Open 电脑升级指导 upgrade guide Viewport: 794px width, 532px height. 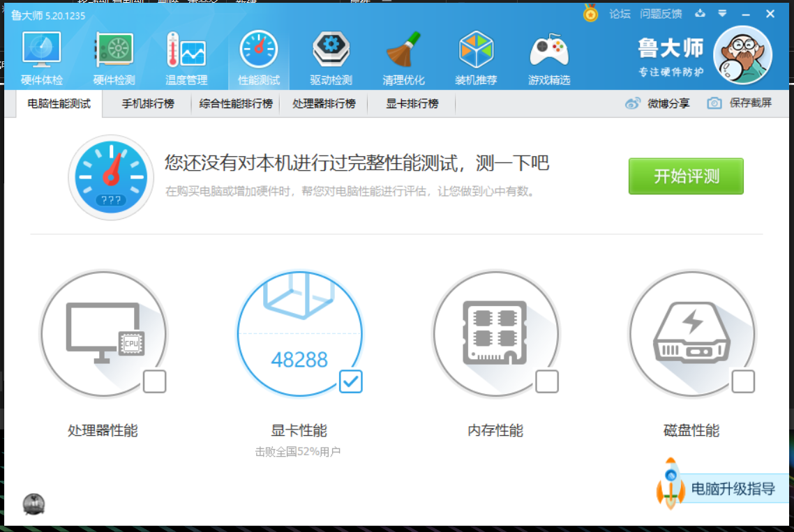click(x=733, y=489)
